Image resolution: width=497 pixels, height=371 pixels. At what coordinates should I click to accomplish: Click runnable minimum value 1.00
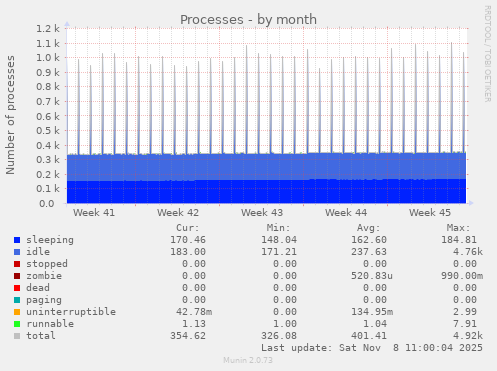(x=285, y=324)
